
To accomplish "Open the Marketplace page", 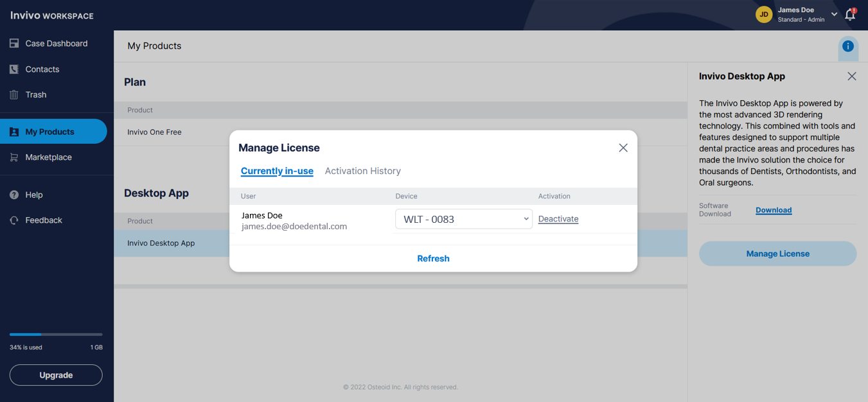I will click(49, 157).
